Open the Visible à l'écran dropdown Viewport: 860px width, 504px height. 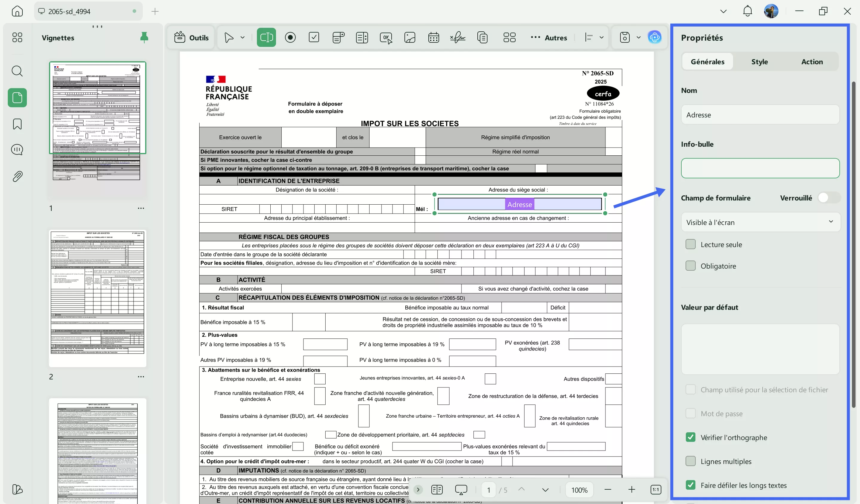pyautogui.click(x=760, y=222)
